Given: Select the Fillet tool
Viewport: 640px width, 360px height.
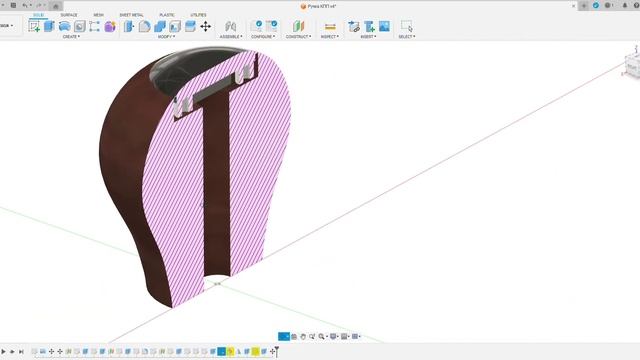Looking at the screenshot, I should point(144,27).
